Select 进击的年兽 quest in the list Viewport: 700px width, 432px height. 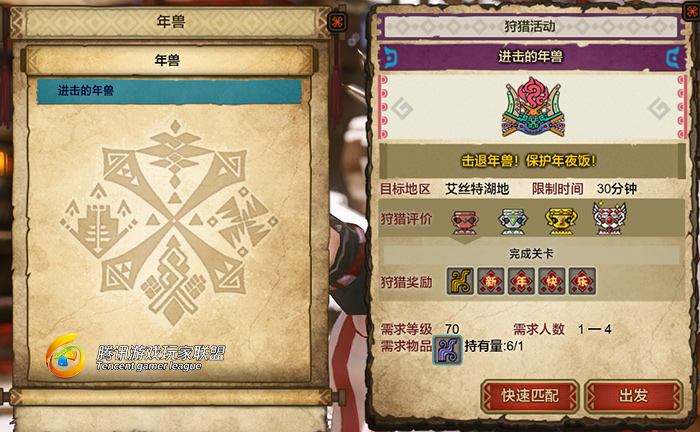point(169,91)
